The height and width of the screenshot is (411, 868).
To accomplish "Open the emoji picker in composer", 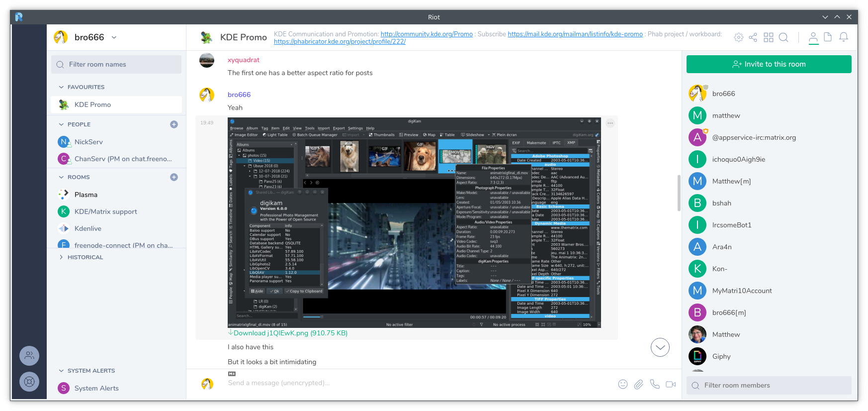I will point(623,384).
